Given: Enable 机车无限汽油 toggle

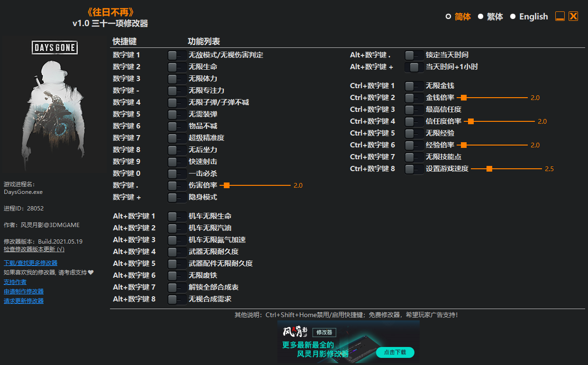Looking at the screenshot, I should (x=176, y=228).
